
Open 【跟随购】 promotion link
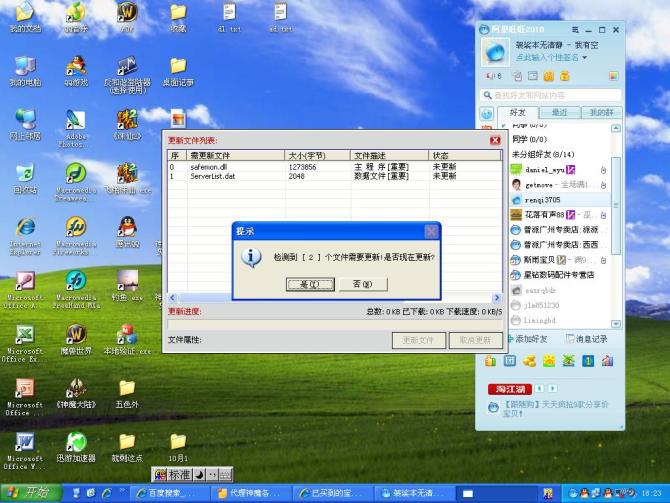point(555,408)
